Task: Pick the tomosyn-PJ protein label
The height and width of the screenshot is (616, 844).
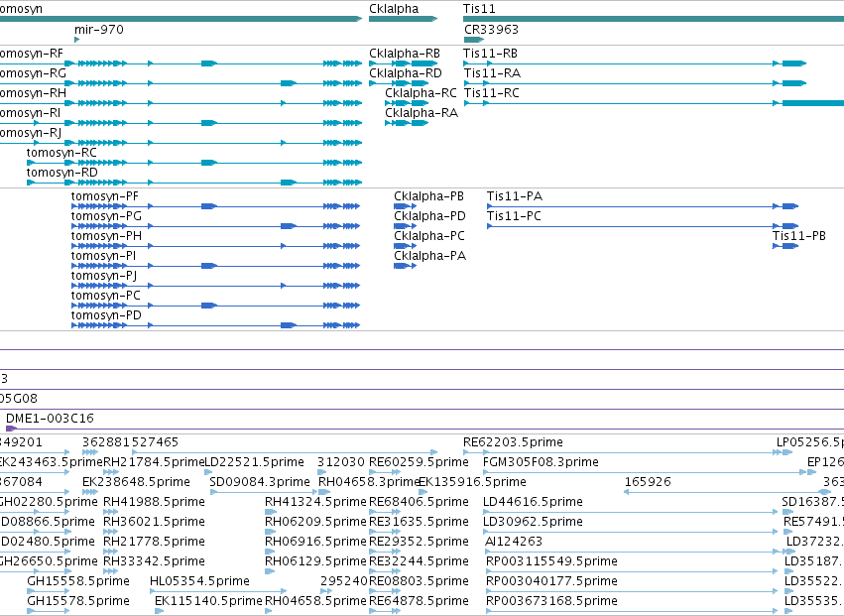Action: click(x=104, y=276)
